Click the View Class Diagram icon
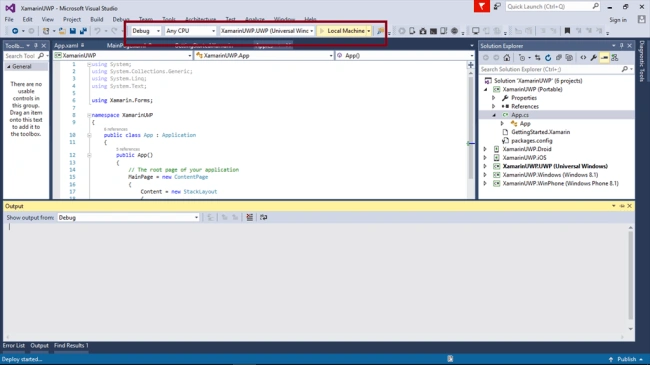This screenshot has width=650, height=365. [x=615, y=58]
